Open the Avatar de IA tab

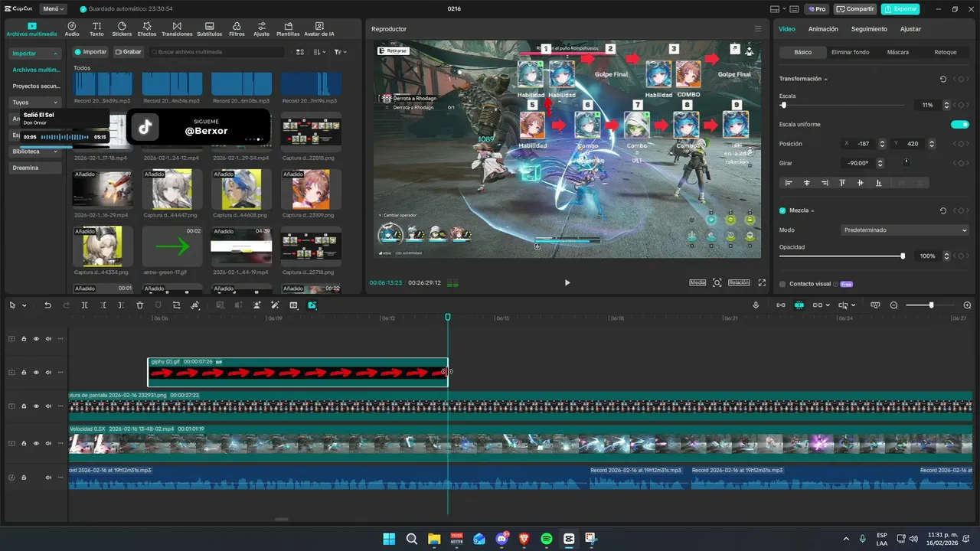(319, 29)
